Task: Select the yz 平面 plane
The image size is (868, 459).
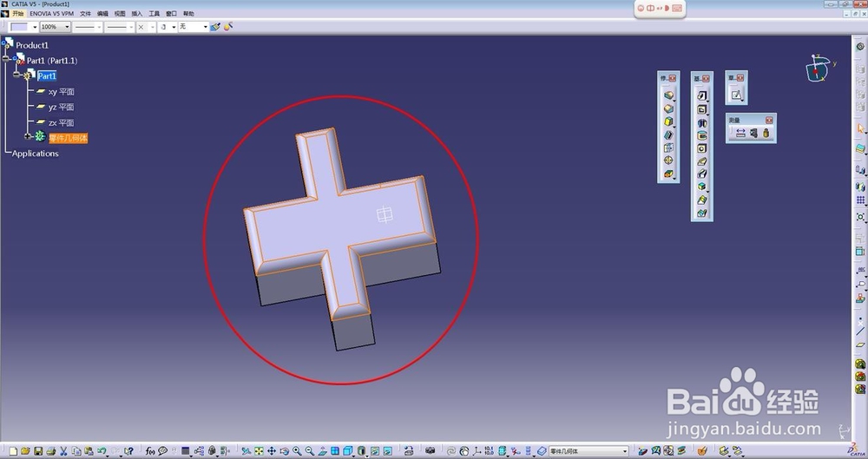Action: [x=61, y=107]
